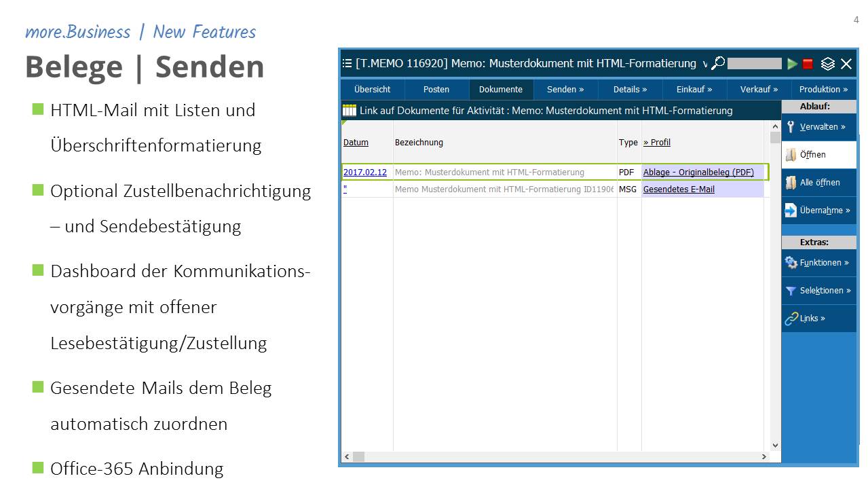Open the Produktion » menu tab

pyautogui.click(x=823, y=89)
